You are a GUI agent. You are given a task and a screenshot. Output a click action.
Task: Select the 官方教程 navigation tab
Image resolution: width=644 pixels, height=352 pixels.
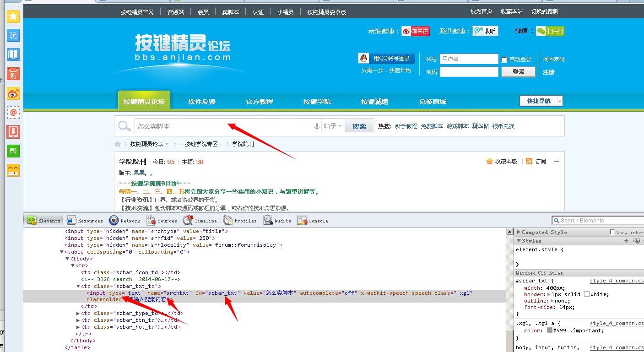coord(260,102)
